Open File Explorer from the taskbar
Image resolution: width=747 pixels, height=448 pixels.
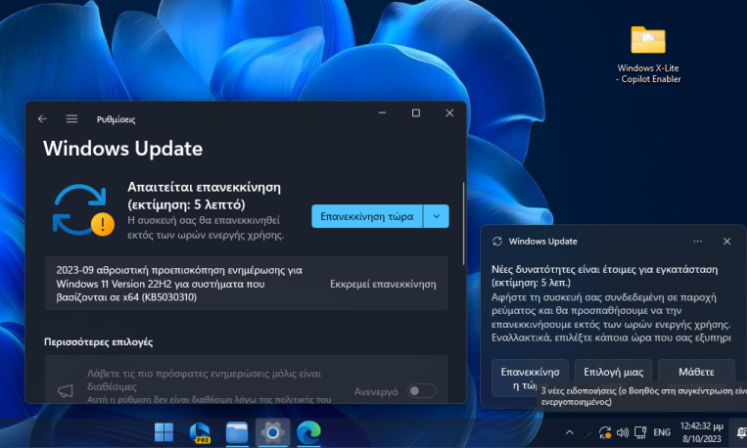tap(237, 432)
